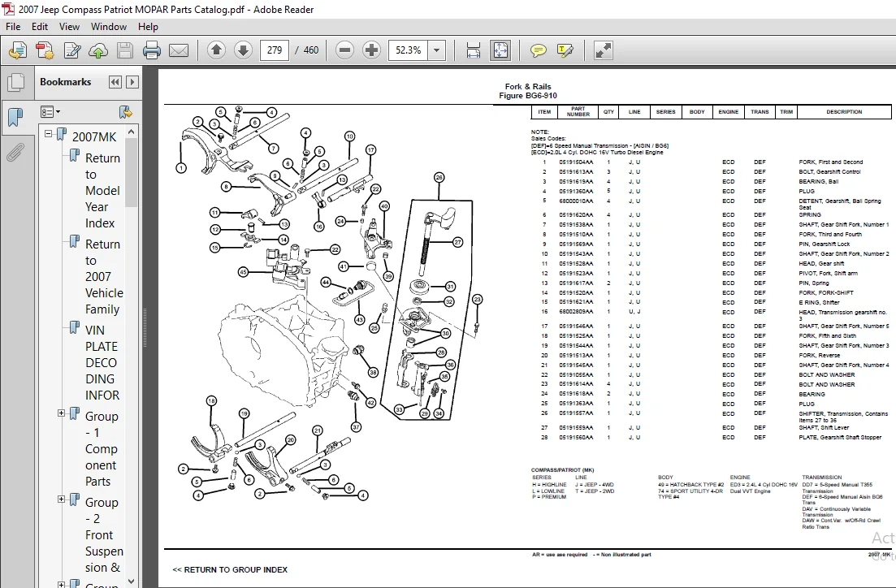Select the Highlight text tool
Screen dimensions: 896x588
[x=565, y=50]
